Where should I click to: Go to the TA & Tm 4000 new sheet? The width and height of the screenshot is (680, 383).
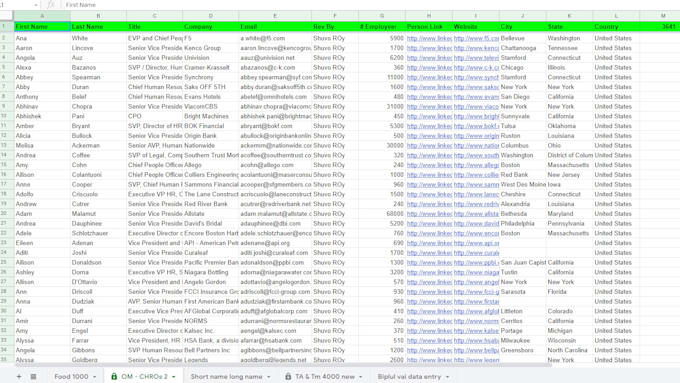pos(325,376)
